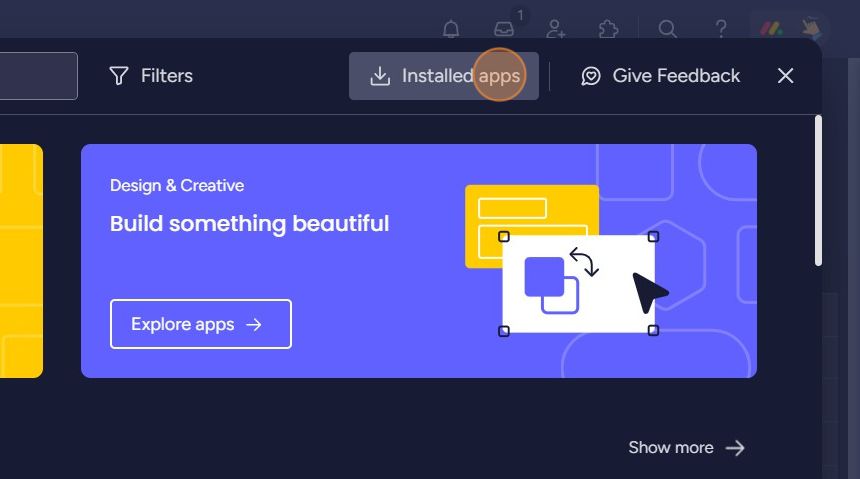Open the help question mark icon

[721, 29]
